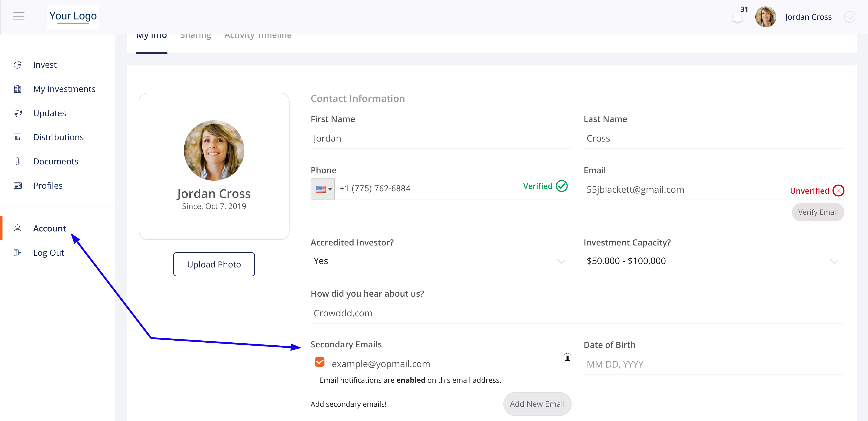Delete secondary email with trash icon
This screenshot has height=421, width=868.
click(567, 357)
